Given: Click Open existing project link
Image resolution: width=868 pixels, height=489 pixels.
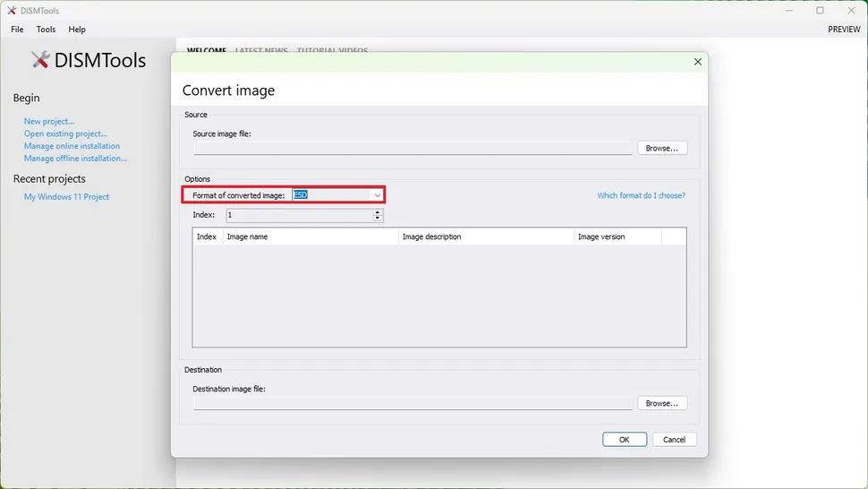Looking at the screenshot, I should (x=65, y=133).
